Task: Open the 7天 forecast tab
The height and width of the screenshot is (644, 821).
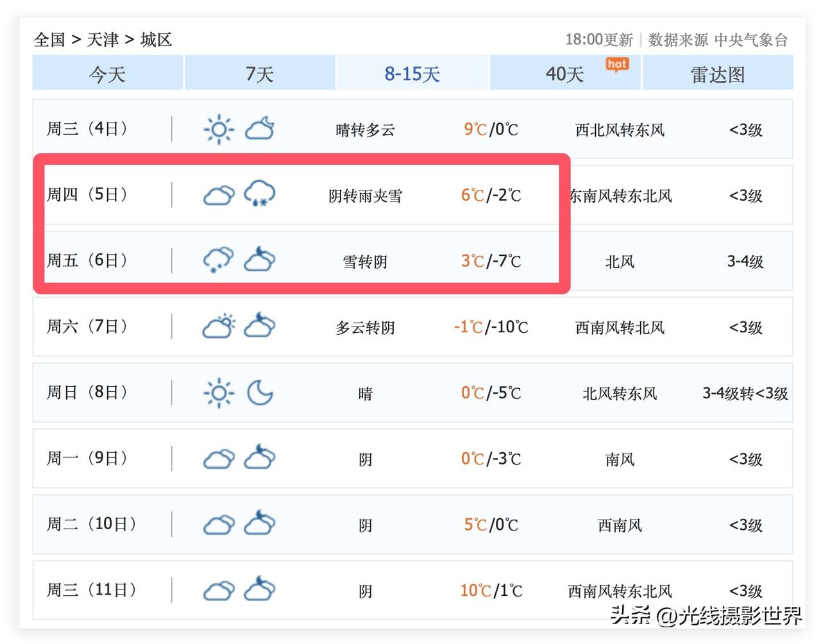Action: pyautogui.click(x=260, y=73)
